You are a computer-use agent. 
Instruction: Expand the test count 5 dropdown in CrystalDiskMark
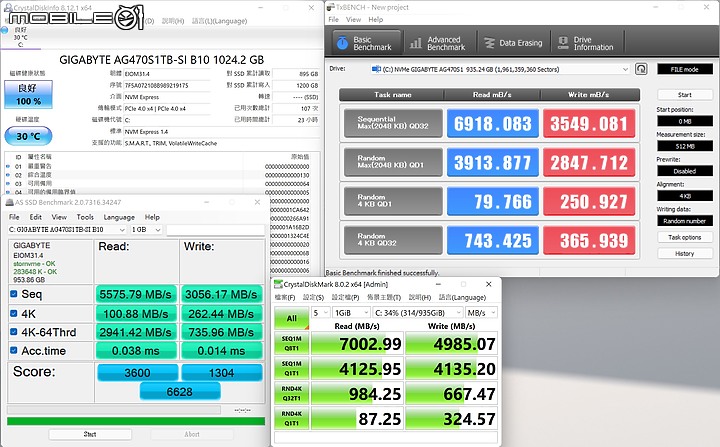click(321, 312)
